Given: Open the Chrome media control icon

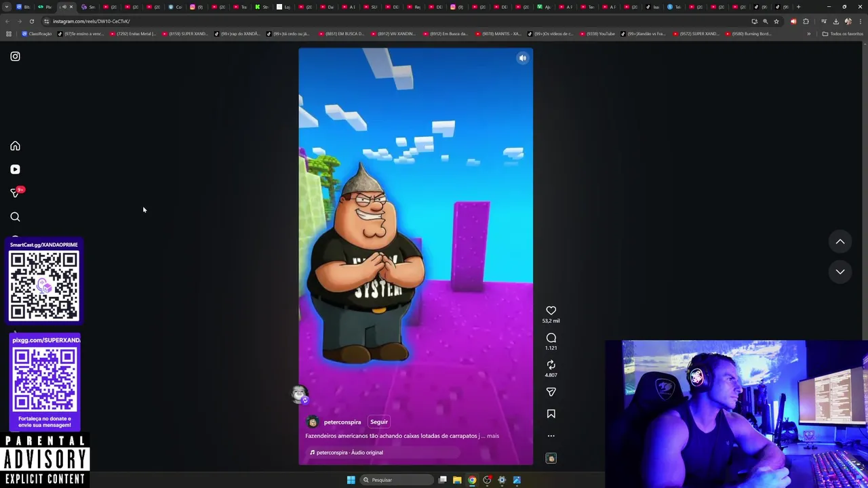Looking at the screenshot, I should tap(824, 21).
